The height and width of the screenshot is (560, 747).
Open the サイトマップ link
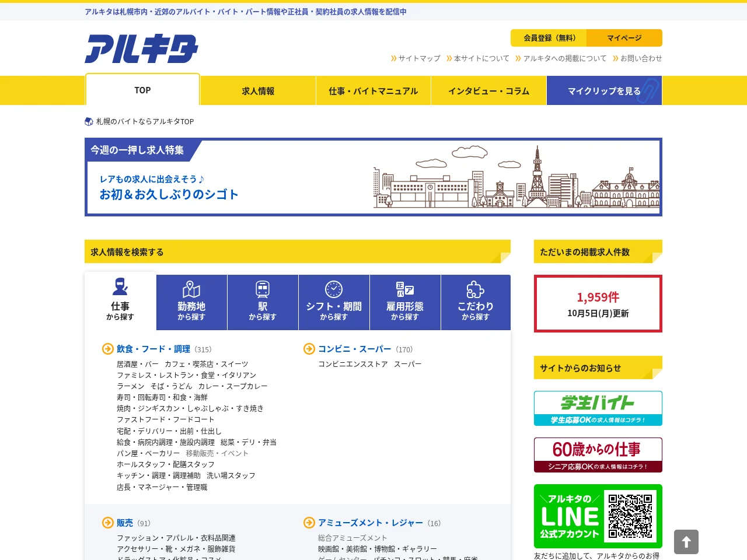416,58
